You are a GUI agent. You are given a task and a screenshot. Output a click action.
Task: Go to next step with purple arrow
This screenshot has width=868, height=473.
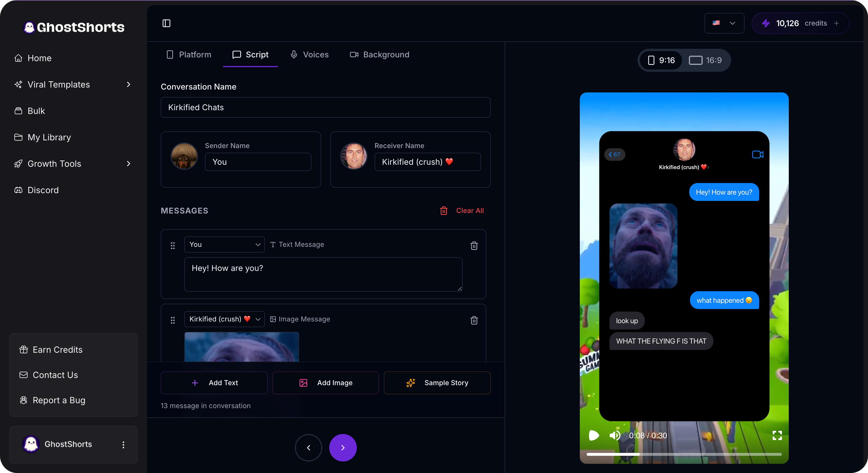point(343,448)
